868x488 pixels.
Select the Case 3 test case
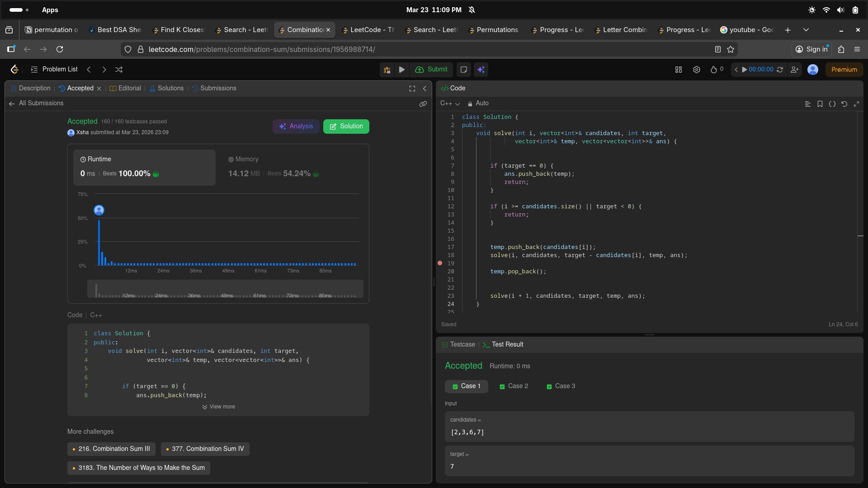click(x=561, y=386)
